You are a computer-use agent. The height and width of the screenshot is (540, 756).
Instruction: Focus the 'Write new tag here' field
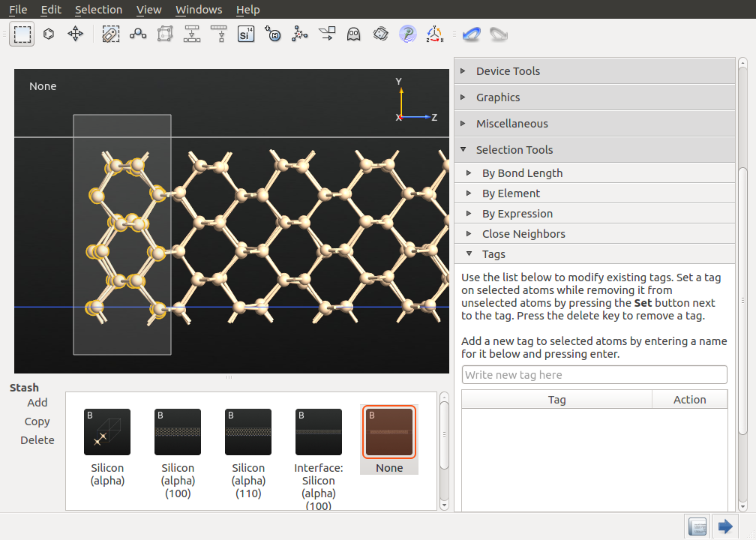point(595,375)
